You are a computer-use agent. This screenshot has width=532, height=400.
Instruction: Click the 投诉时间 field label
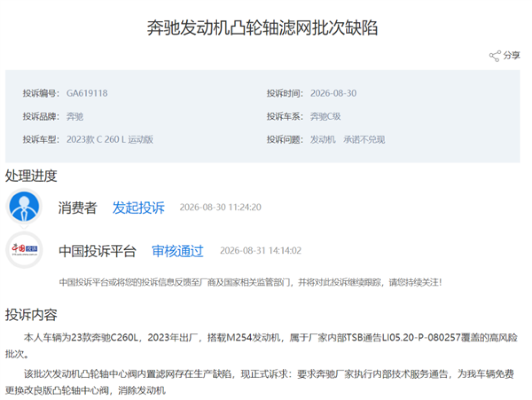[x=285, y=93]
